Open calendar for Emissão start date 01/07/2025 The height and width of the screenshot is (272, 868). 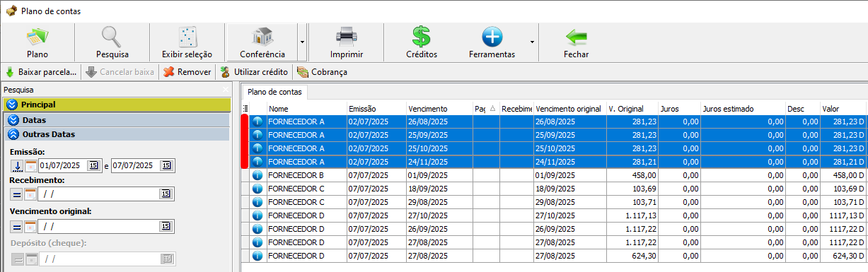point(93,165)
